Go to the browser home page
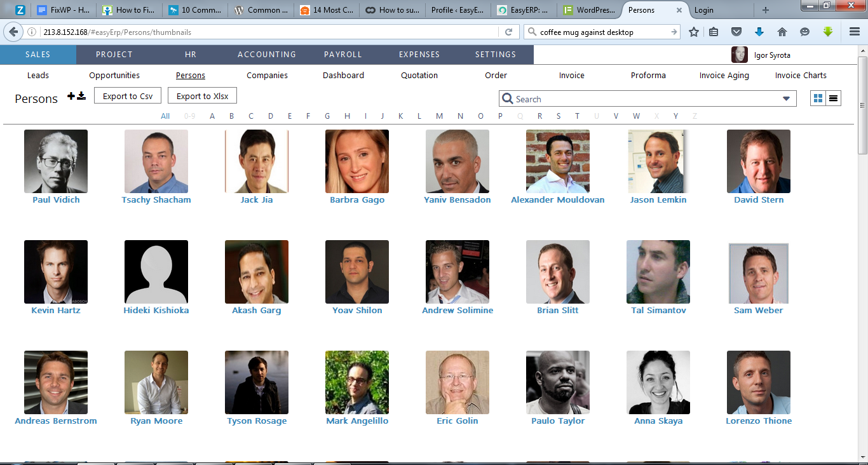This screenshot has height=465, width=868. point(782,32)
